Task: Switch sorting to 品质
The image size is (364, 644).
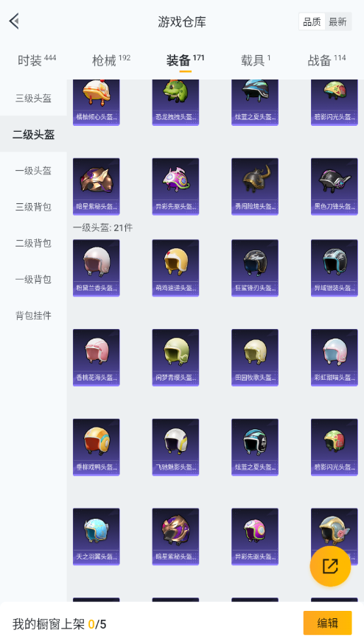Action: click(312, 22)
